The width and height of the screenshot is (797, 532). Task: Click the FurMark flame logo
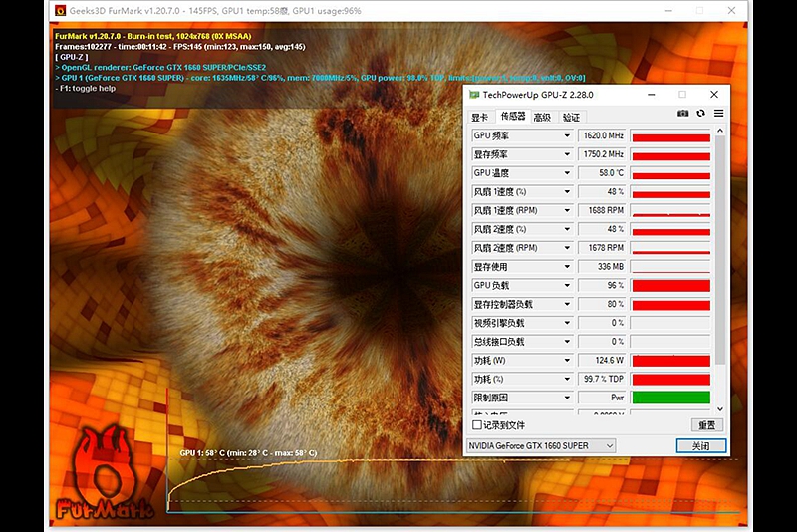104,473
